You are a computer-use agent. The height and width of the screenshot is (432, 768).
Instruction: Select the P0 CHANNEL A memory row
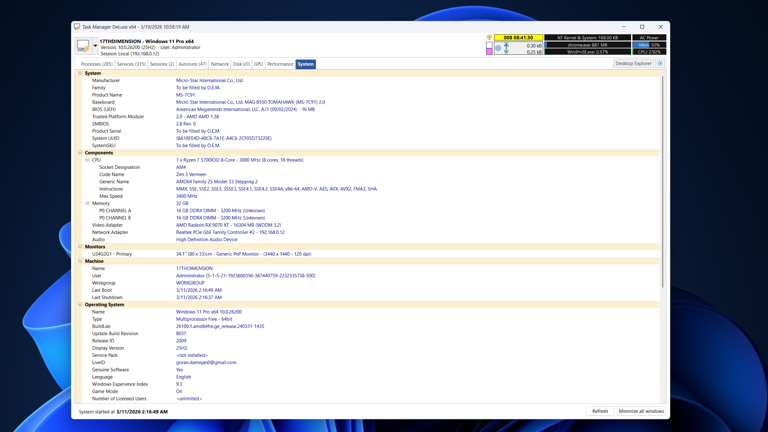(371, 211)
